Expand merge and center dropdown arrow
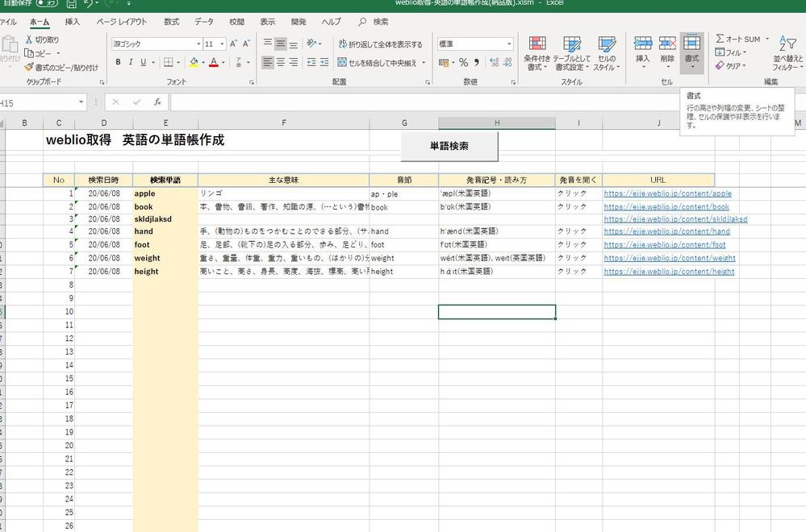The width and height of the screenshot is (806, 532). point(424,63)
